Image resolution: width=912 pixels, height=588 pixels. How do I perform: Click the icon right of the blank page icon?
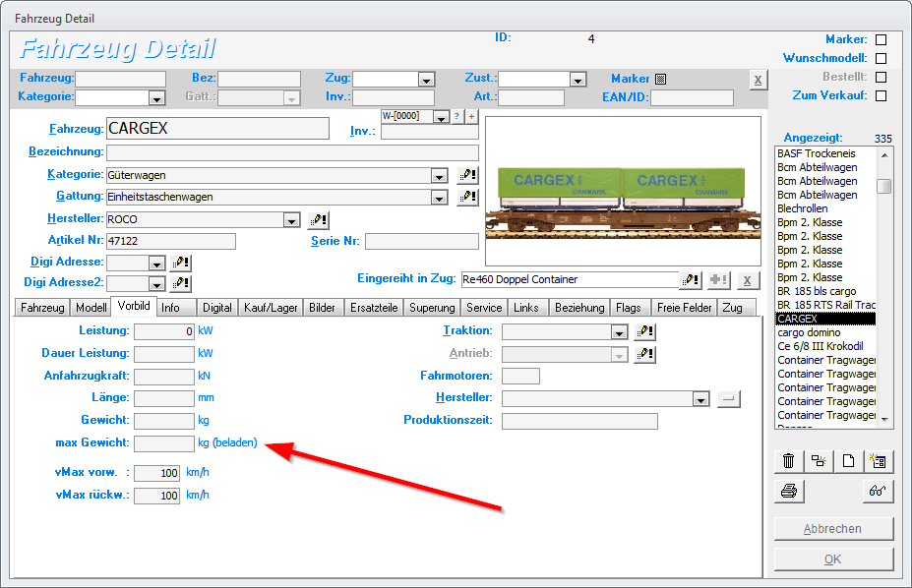(x=879, y=461)
